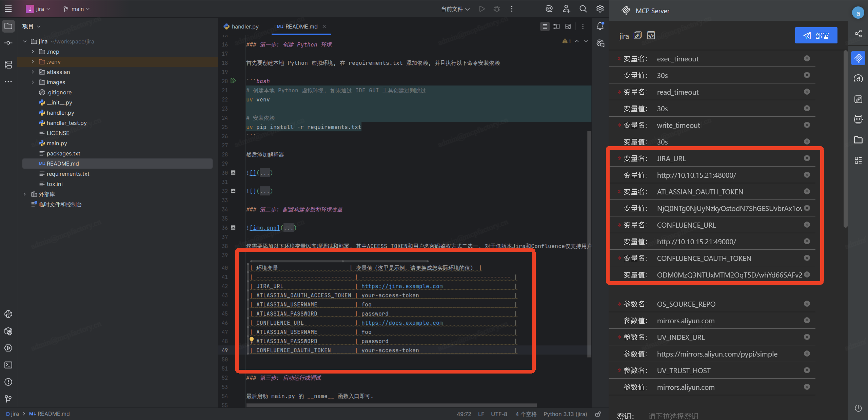Image resolution: width=868 pixels, height=420 pixels.
Task: Expand the atlassian folder
Action: [x=33, y=72]
